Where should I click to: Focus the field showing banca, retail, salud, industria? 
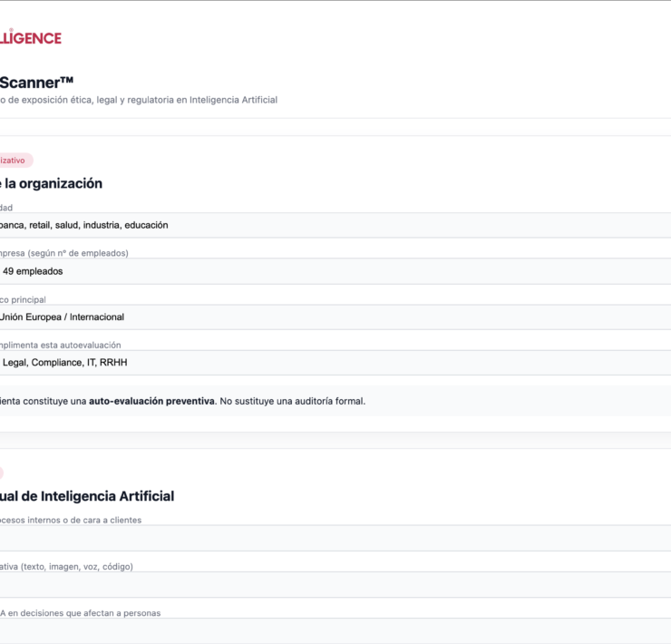point(335,225)
